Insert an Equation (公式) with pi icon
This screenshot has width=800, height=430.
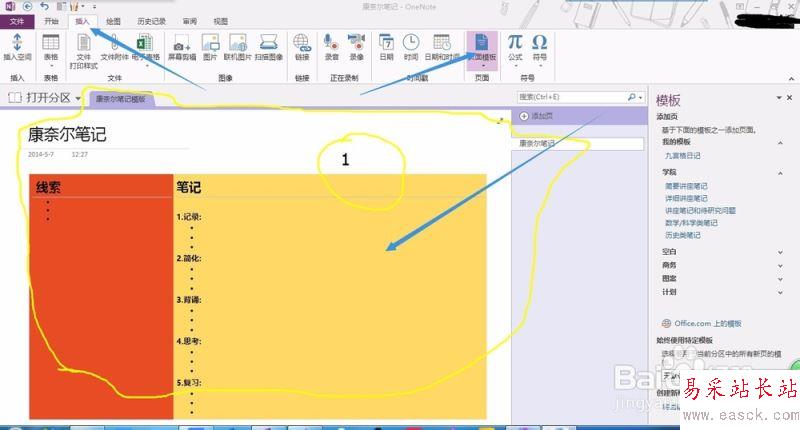(x=515, y=42)
